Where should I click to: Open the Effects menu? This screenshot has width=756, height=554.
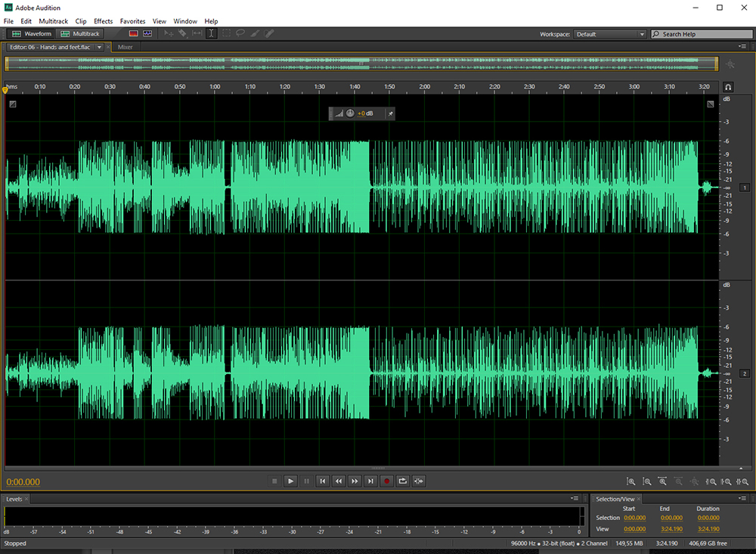tap(103, 21)
